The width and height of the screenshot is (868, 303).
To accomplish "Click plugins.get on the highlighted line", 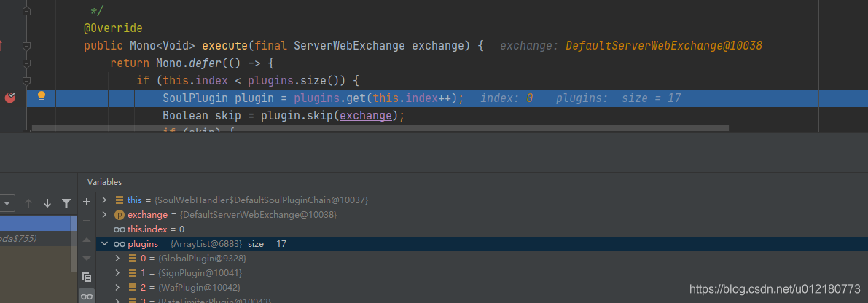I will click(329, 98).
